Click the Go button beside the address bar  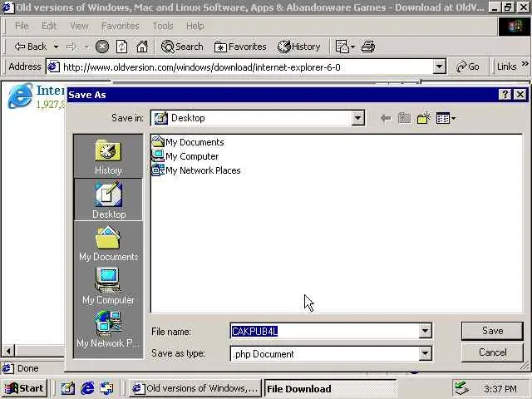[x=468, y=66]
